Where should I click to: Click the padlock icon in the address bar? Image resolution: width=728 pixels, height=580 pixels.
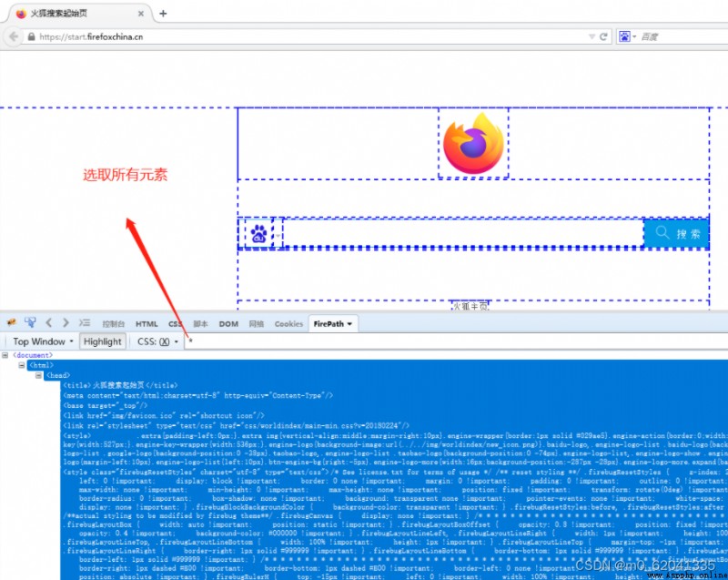point(31,36)
